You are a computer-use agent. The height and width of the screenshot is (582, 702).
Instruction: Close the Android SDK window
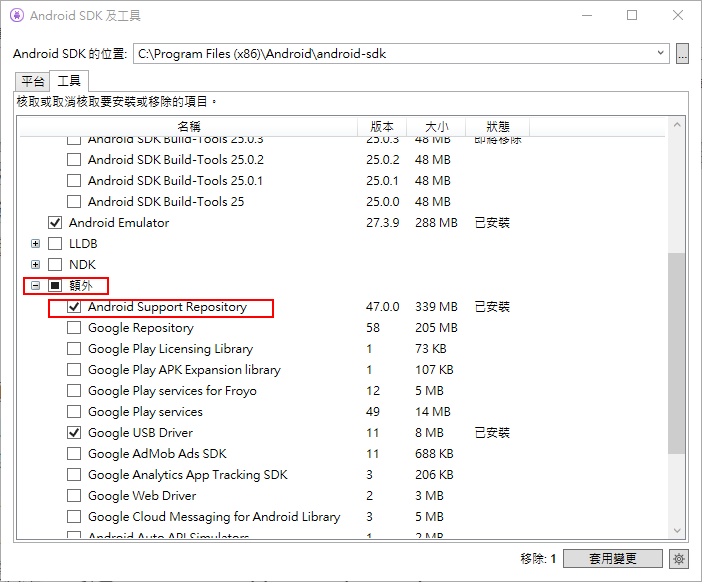click(678, 15)
